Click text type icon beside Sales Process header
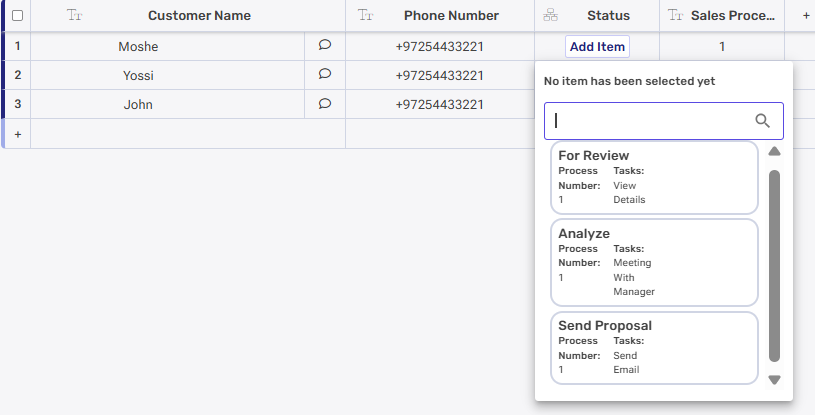The width and height of the screenshot is (815, 415). click(x=676, y=16)
